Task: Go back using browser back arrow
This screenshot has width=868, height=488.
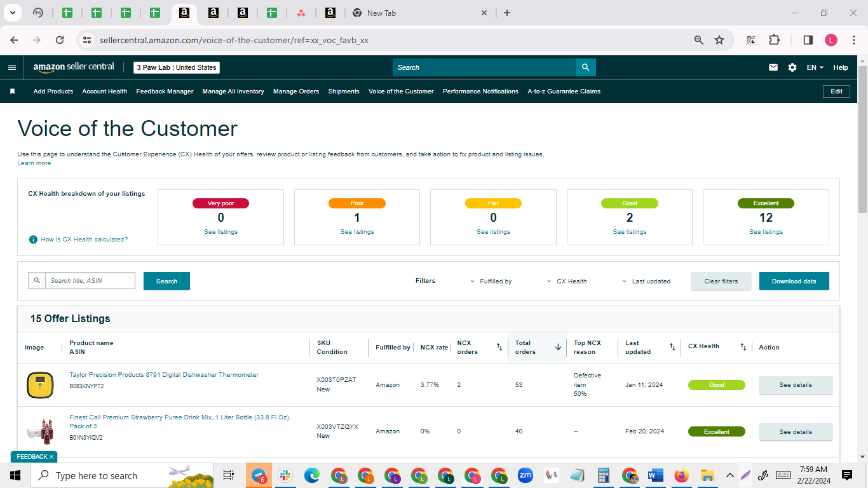Action: 14,40
